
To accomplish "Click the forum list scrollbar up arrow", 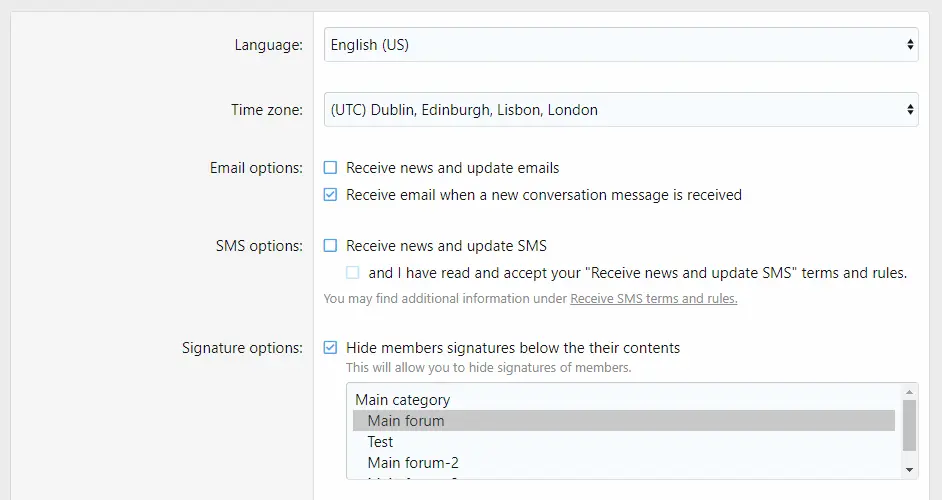I will point(910,392).
